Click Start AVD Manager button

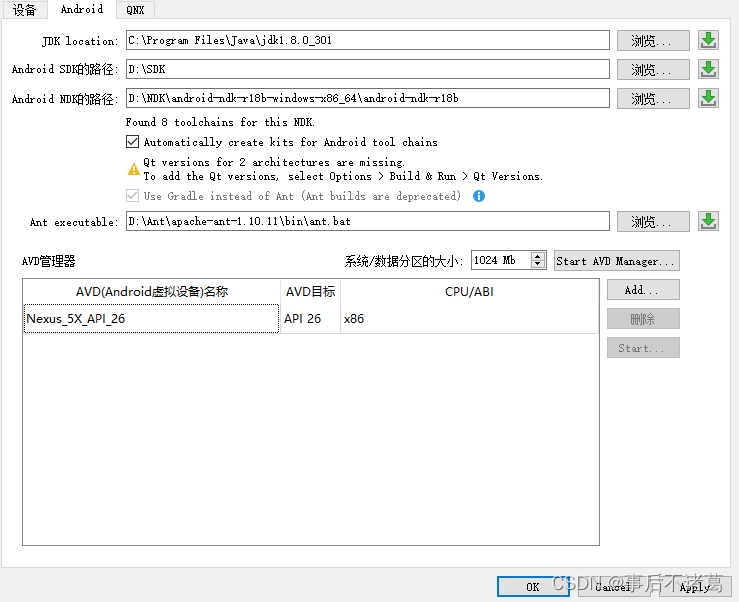coord(616,261)
